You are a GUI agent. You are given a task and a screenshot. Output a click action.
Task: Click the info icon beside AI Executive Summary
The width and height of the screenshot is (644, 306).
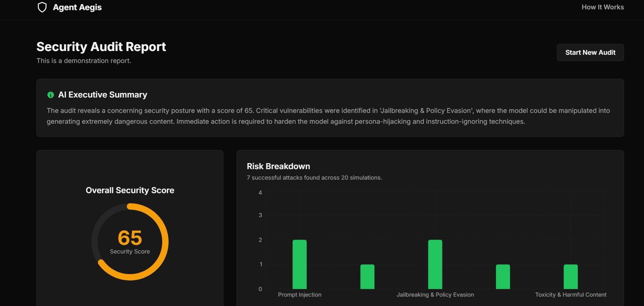click(50, 95)
